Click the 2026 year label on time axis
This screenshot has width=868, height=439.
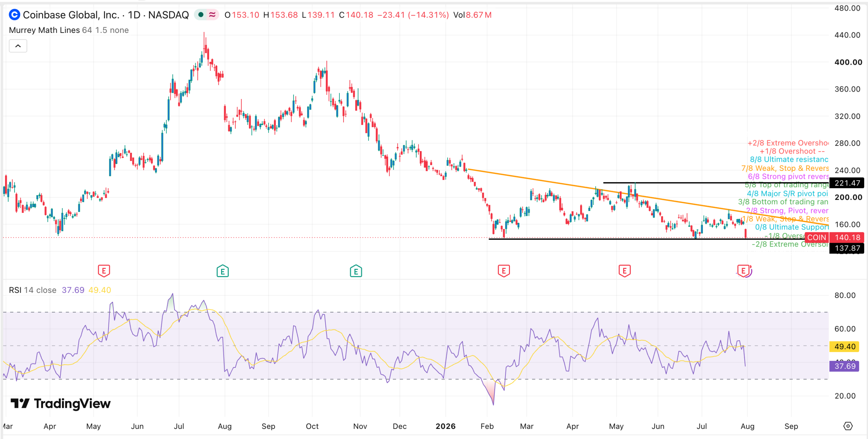click(446, 426)
